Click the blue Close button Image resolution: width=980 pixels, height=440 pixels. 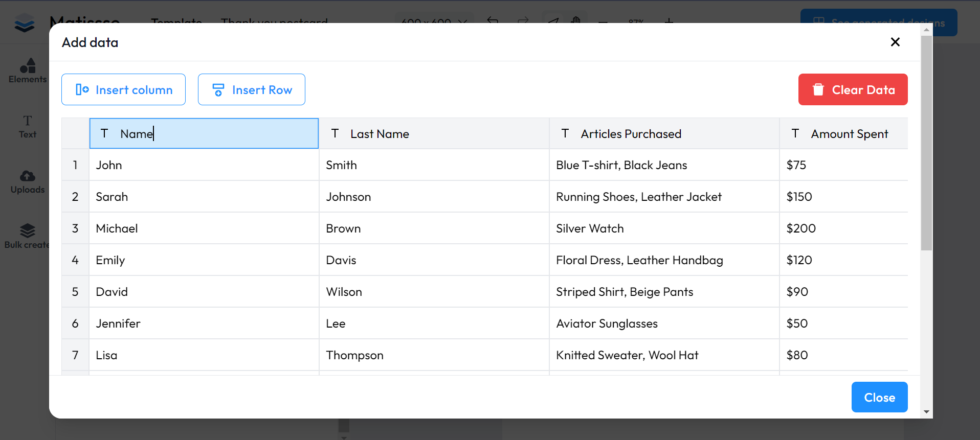coord(879,397)
